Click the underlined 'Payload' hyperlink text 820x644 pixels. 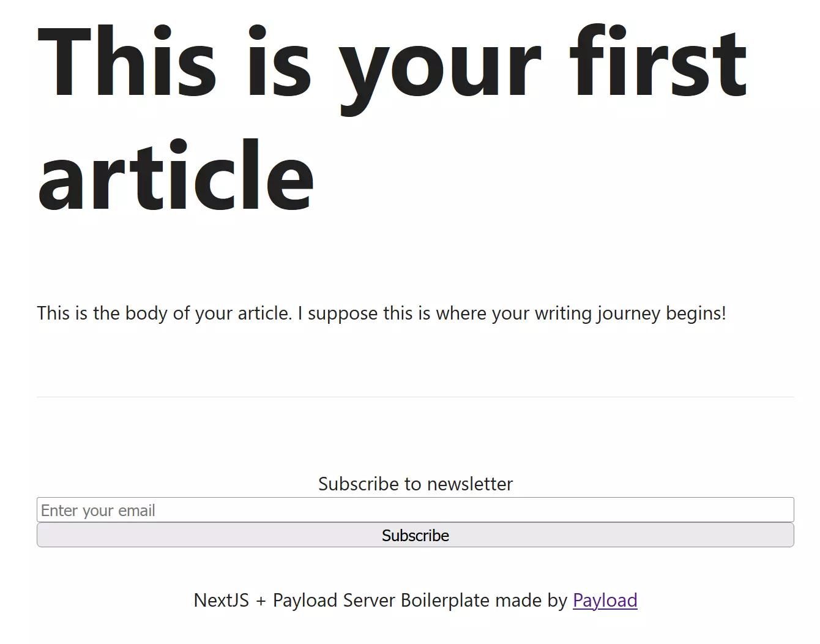[x=605, y=601]
